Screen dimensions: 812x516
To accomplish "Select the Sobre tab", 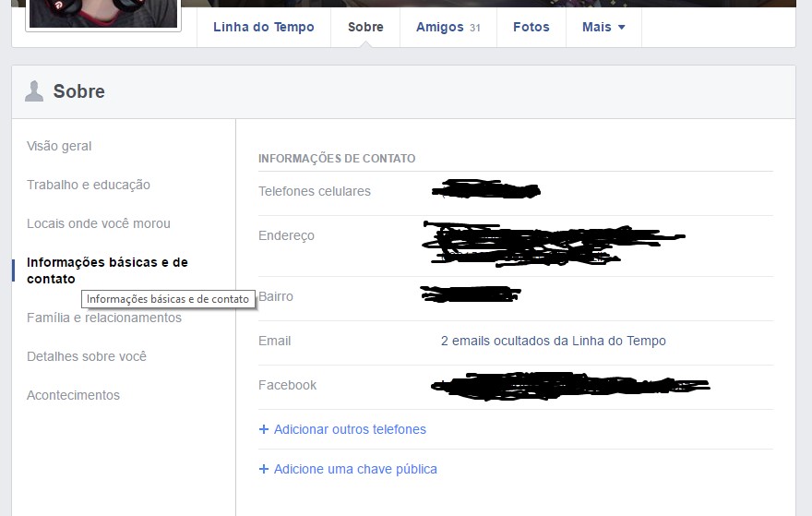I will pyautogui.click(x=365, y=27).
